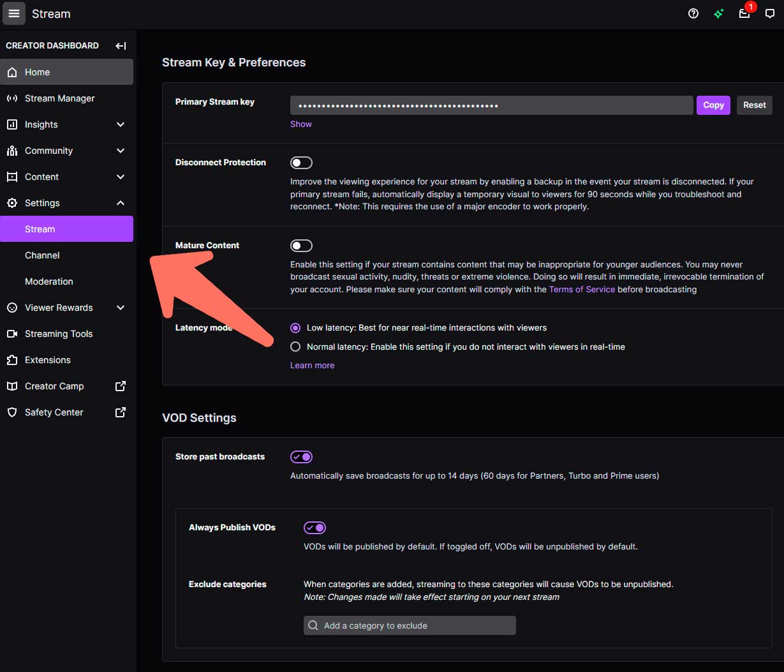Click the Creator Camp book icon
Image resolution: width=784 pixels, height=672 pixels.
point(12,386)
